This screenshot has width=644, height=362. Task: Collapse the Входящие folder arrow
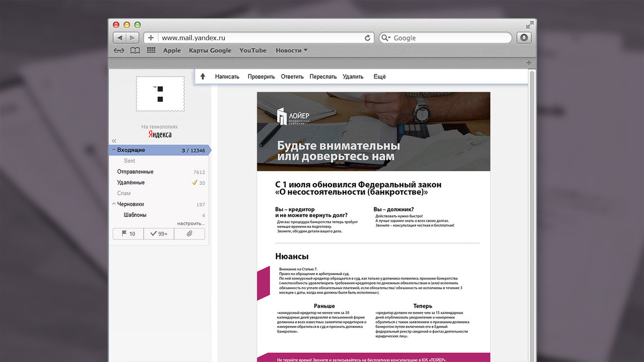114,150
